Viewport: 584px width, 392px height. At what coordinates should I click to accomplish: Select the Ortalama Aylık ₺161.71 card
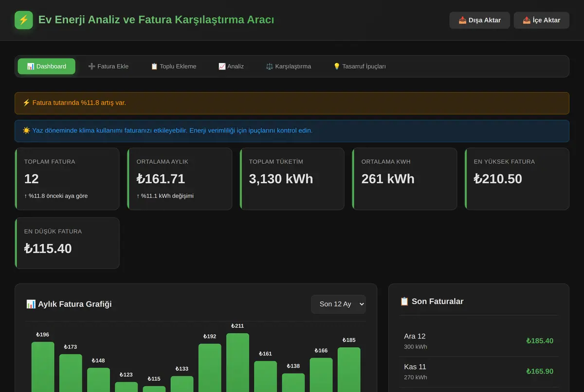(180, 179)
